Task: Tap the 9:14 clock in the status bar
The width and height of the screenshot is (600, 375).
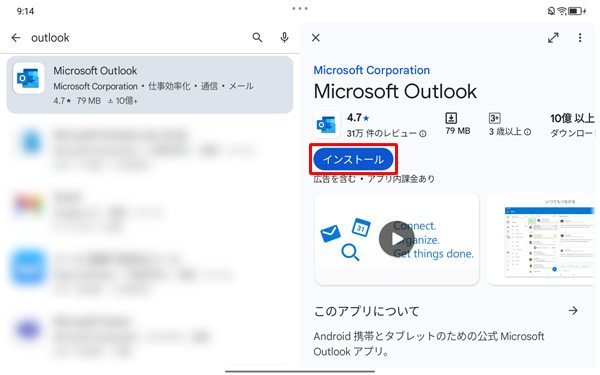Action: (x=25, y=11)
